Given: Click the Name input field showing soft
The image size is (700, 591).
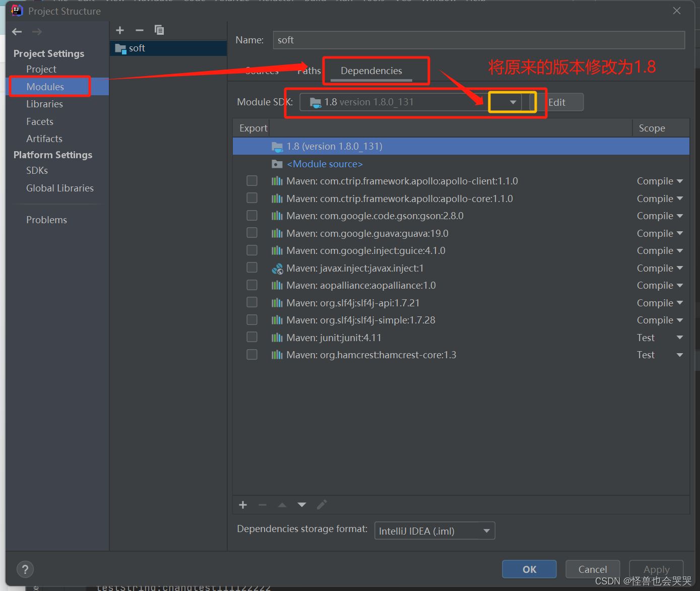Looking at the screenshot, I should pyautogui.click(x=478, y=40).
